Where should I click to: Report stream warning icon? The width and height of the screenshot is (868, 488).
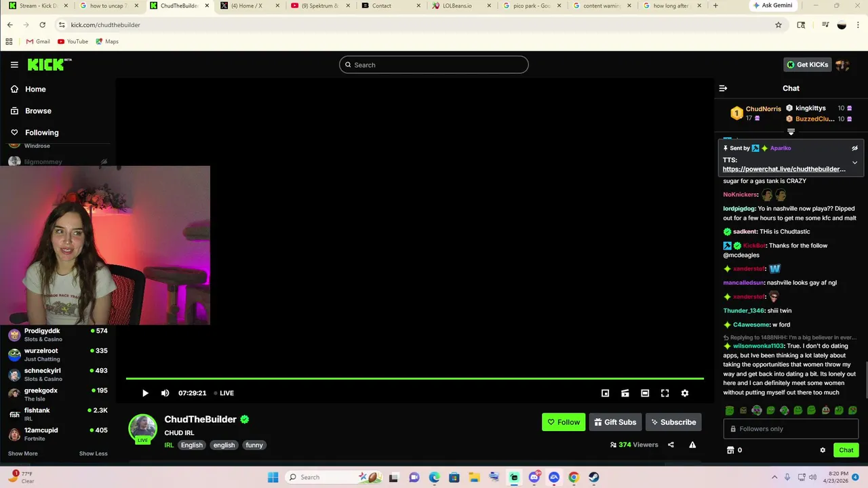pyautogui.click(x=692, y=445)
